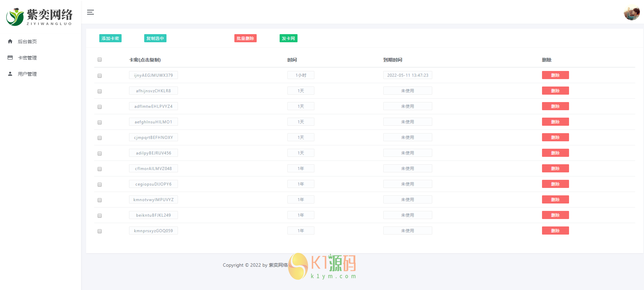Viewport: 644px width, 290px height.
Task: Toggle the select-all checkbox in the table header
Action: (x=100, y=59)
